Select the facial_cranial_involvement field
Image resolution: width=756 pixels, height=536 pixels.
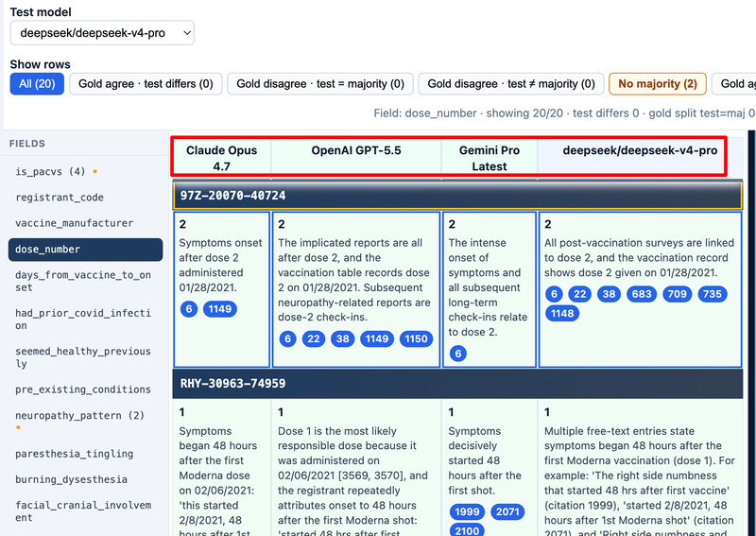tap(85, 510)
